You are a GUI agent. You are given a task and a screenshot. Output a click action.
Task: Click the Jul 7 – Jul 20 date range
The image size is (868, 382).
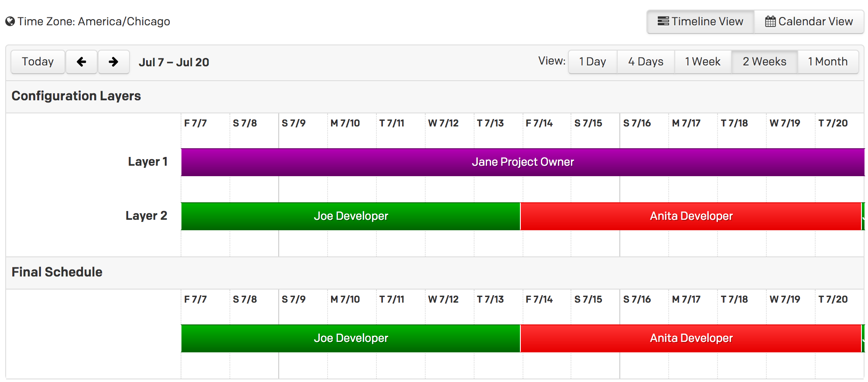[x=174, y=62]
